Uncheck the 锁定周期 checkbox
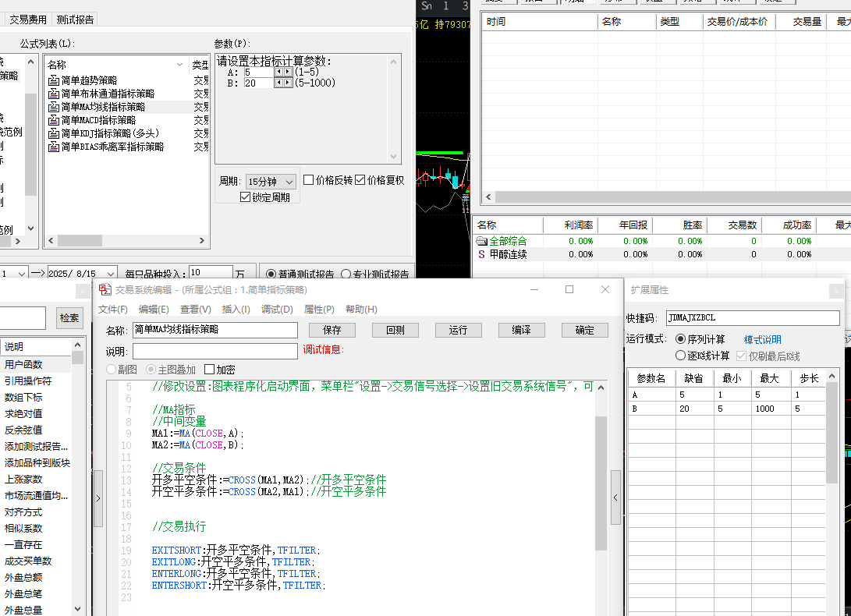 tap(245, 197)
